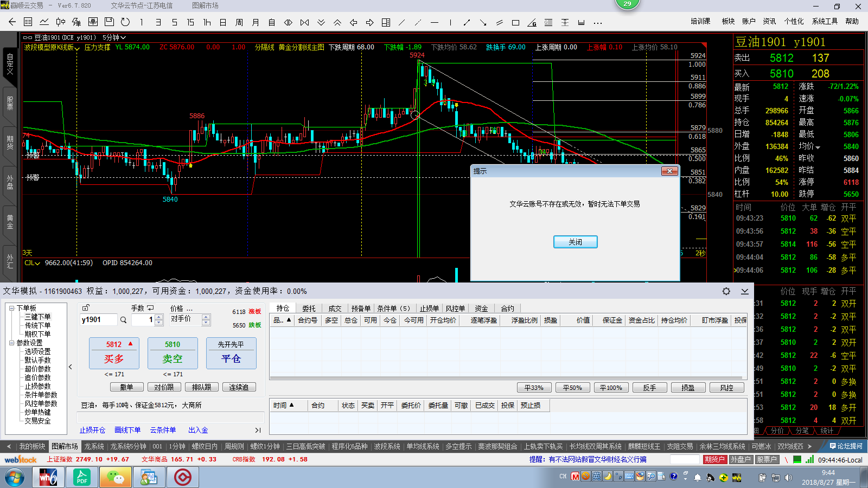The width and height of the screenshot is (868, 488).
Task: Open the CJL indicator dropdown
Action: 32,263
